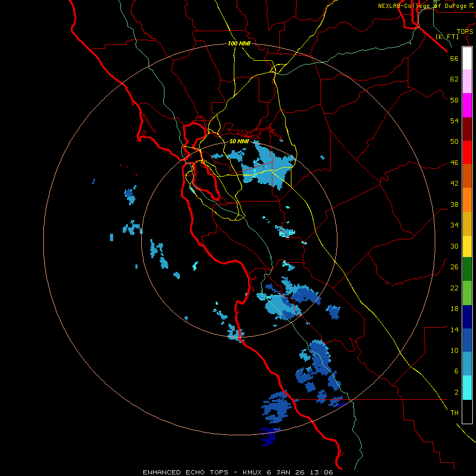476x476 pixels.
Task: Click the TOPS legend title
Action: tap(465, 32)
